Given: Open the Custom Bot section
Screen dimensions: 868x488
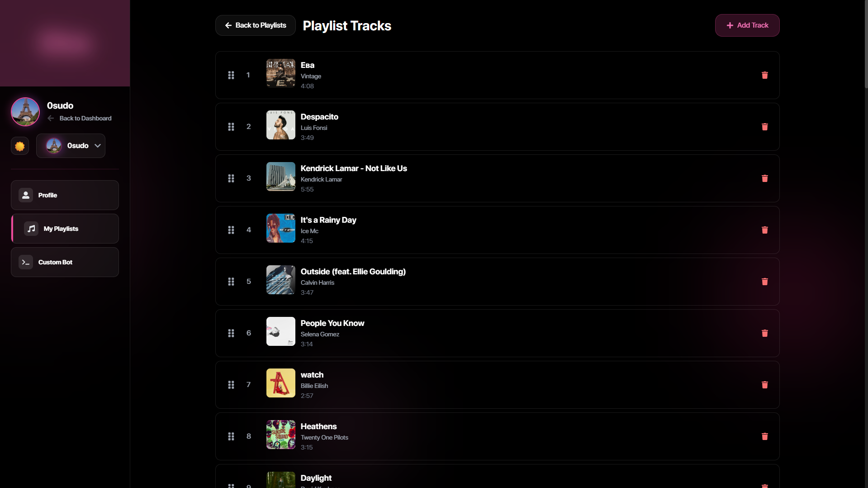Looking at the screenshot, I should point(65,262).
